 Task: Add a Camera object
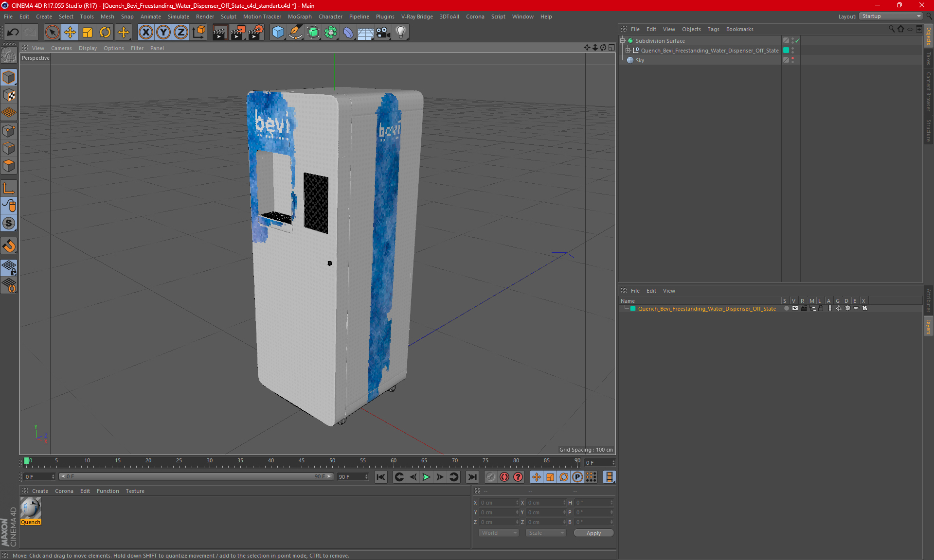[383, 33]
